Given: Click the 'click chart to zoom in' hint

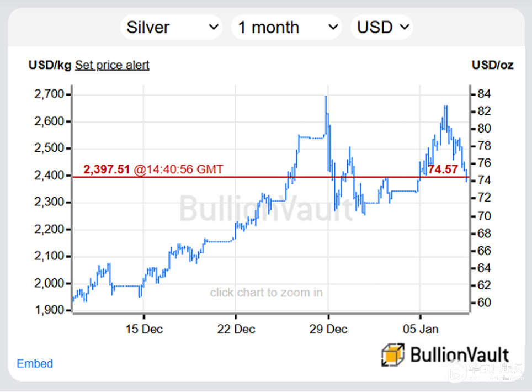Looking at the screenshot, I should click(266, 293).
